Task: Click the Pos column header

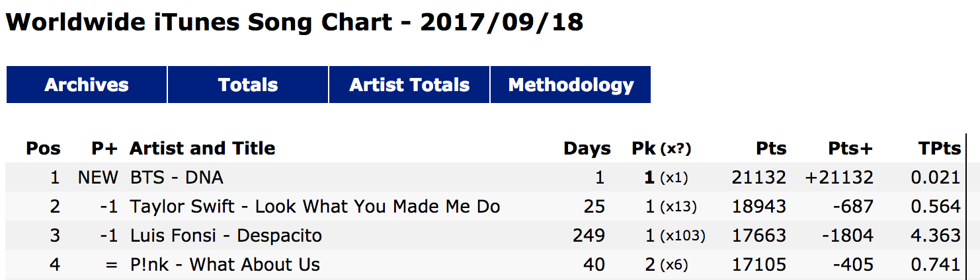Action: tap(43, 149)
